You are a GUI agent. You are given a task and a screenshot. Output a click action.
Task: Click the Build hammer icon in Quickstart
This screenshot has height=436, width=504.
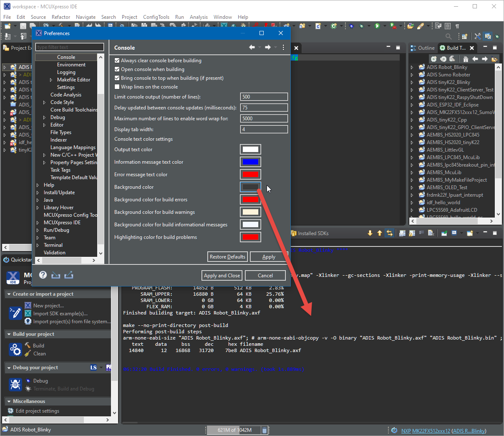click(28, 345)
